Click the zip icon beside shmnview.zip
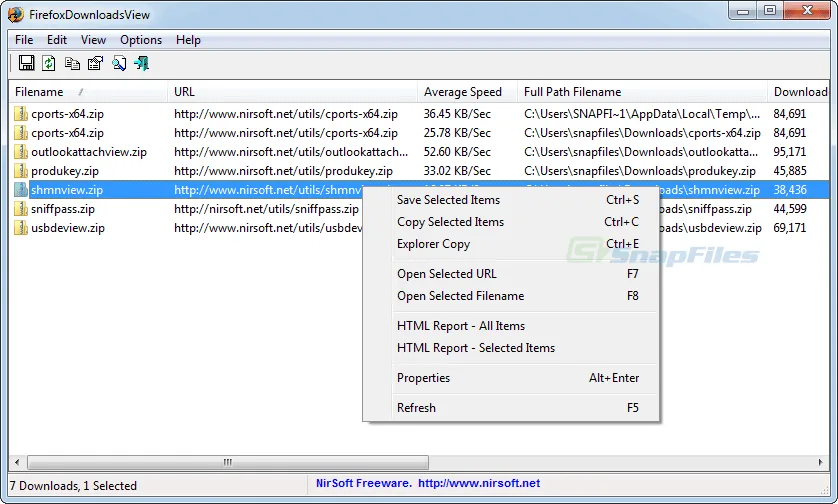 (x=21, y=190)
